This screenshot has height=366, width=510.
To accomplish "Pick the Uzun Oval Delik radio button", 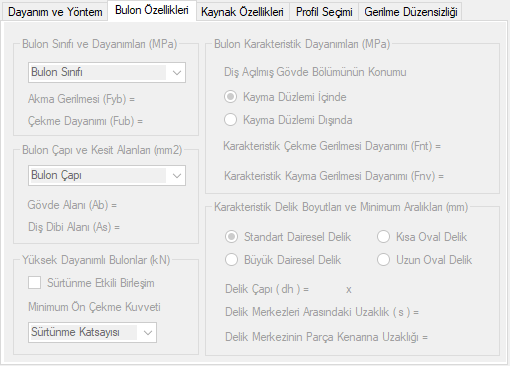I will click(383, 260).
